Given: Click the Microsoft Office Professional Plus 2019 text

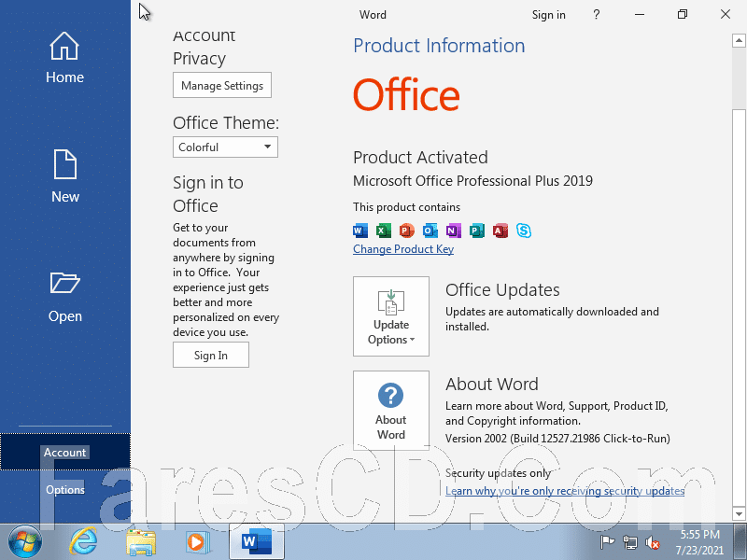Looking at the screenshot, I should point(472,181).
